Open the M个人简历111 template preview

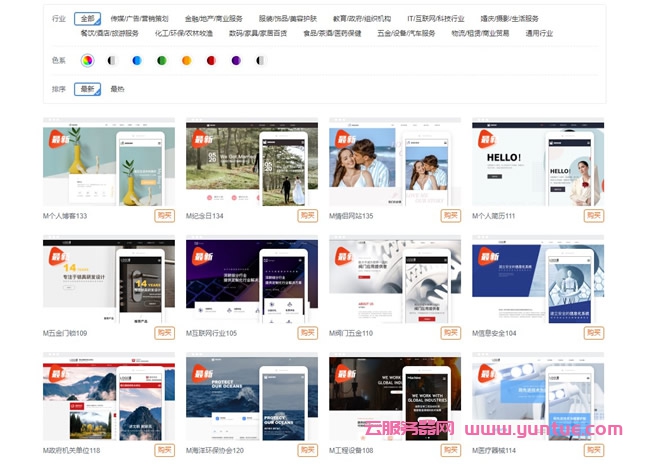pos(538,163)
